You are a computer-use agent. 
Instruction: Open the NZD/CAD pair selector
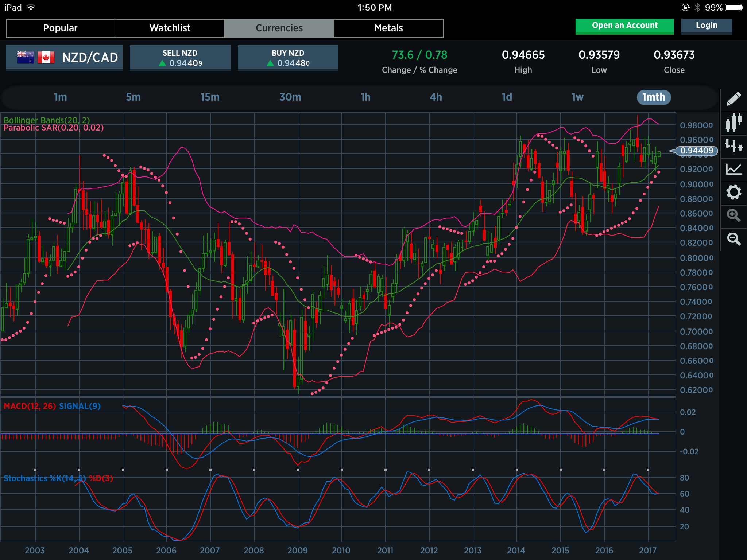click(x=64, y=58)
